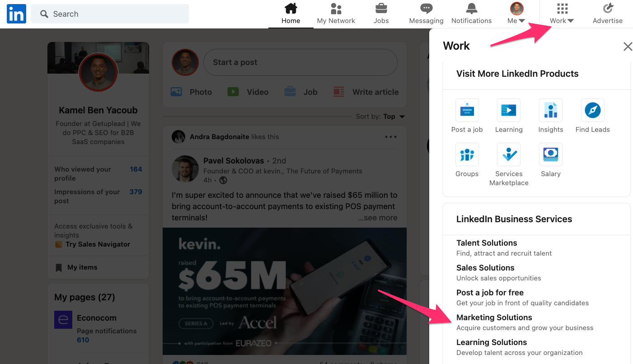Open the Post a job product icon
This screenshot has height=364, width=633.
pyautogui.click(x=467, y=110)
